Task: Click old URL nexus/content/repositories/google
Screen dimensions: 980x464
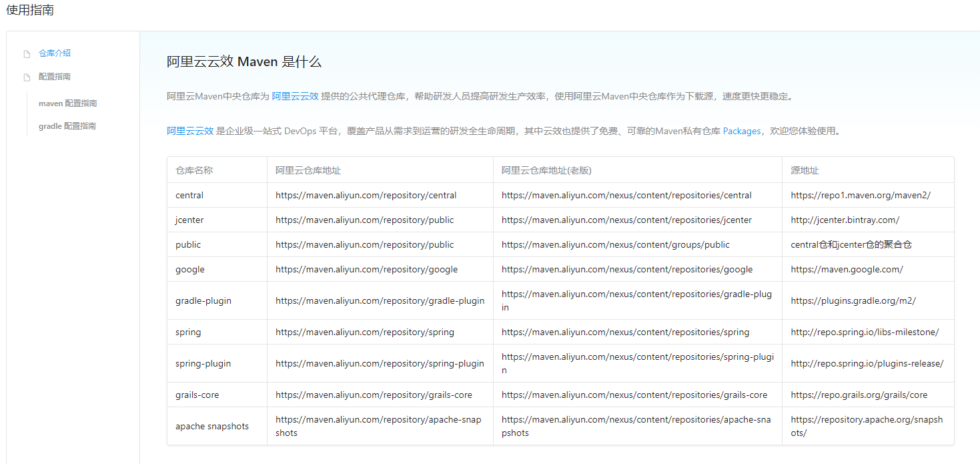Action: [x=627, y=270]
